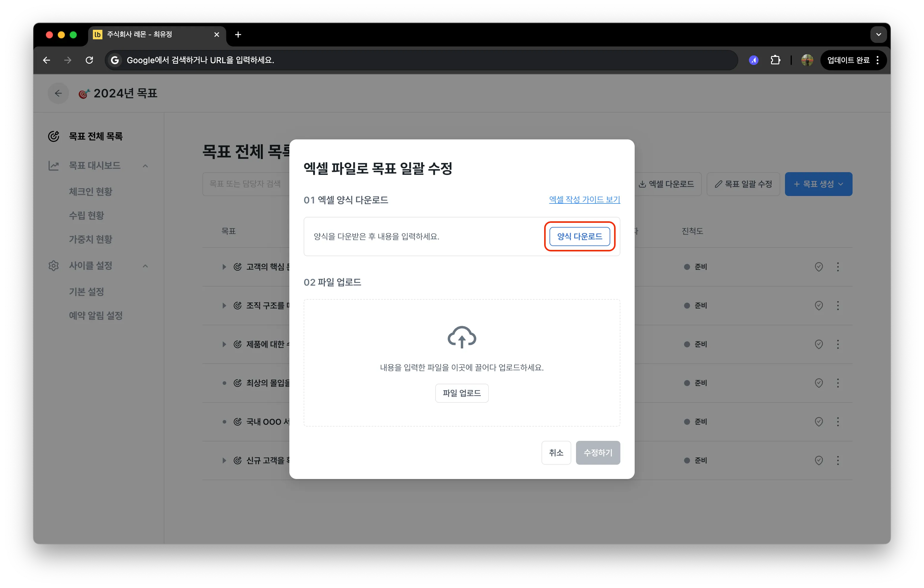The height and width of the screenshot is (588, 924).
Task: Open 예약 알림 설정 in sidebar
Action: tap(96, 316)
